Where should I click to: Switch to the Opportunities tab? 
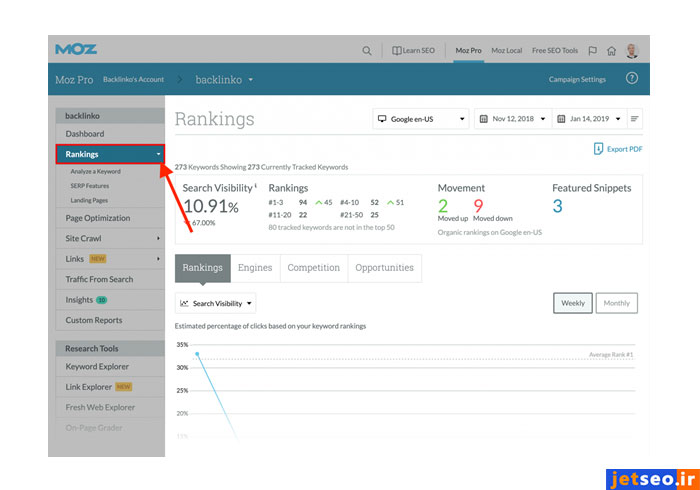[384, 268]
